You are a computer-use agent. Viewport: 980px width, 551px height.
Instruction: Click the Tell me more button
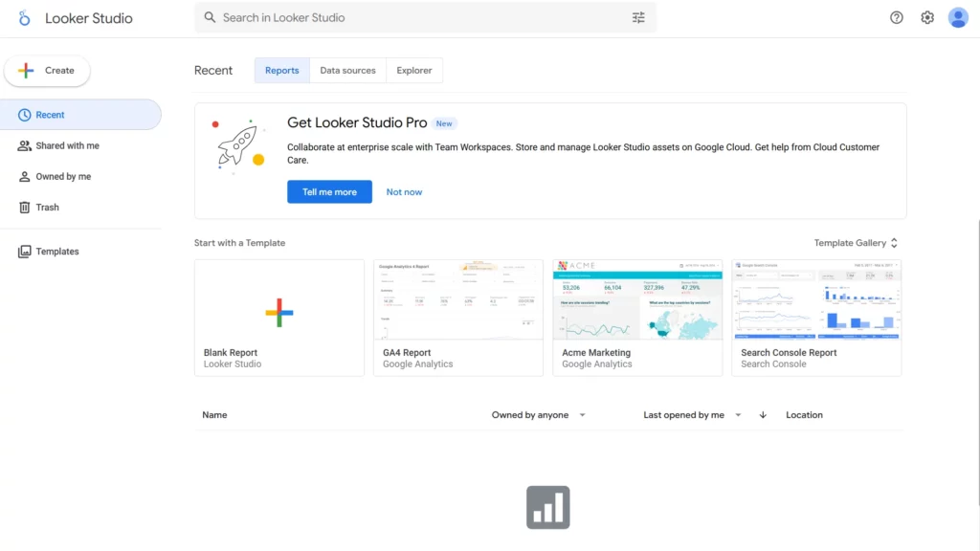pos(329,192)
